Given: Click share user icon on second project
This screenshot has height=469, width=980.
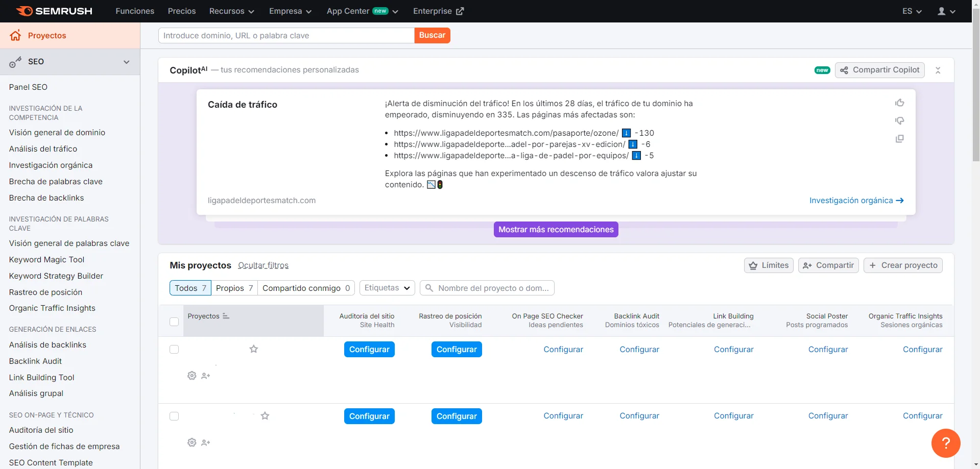Looking at the screenshot, I should coord(206,442).
